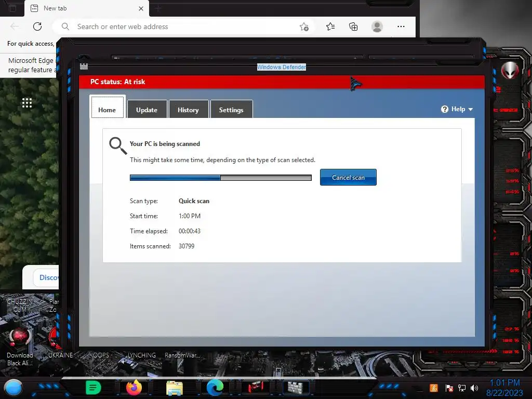Click the Start orb in the taskbar
Viewport: 532px width, 399px height.
tap(13, 388)
